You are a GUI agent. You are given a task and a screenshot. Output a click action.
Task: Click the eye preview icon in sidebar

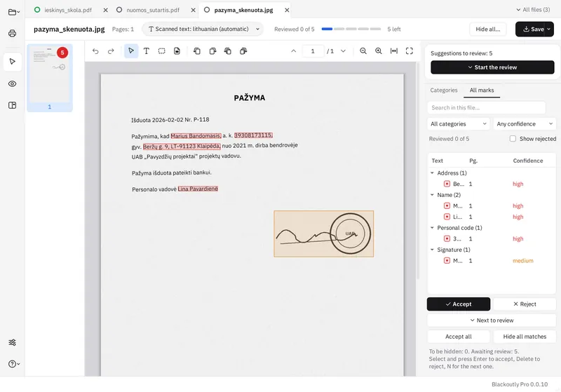tap(12, 83)
